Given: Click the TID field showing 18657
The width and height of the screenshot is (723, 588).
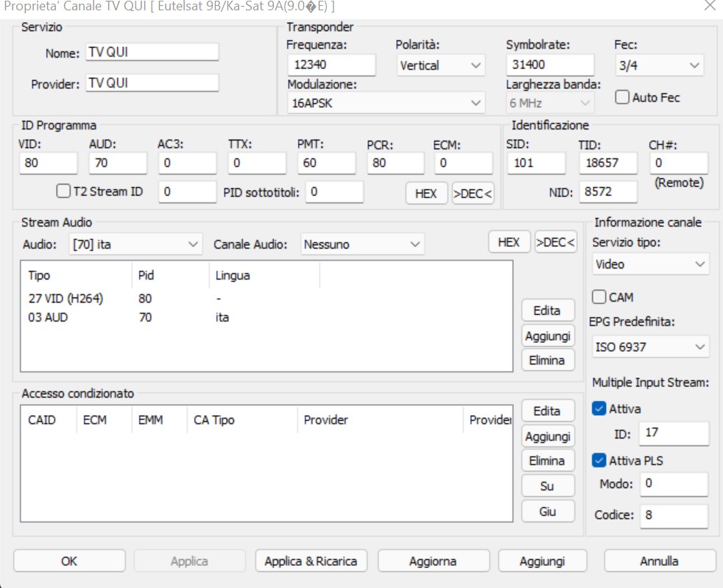Looking at the screenshot, I should (608, 163).
